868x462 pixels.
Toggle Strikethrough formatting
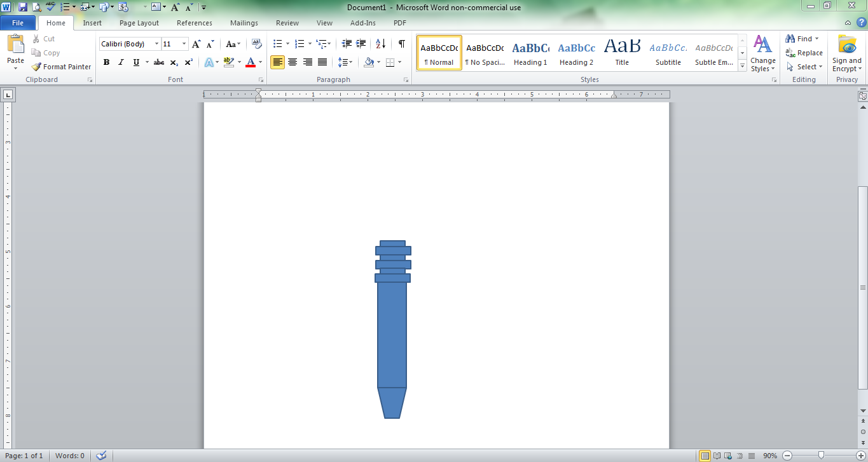[x=159, y=62]
